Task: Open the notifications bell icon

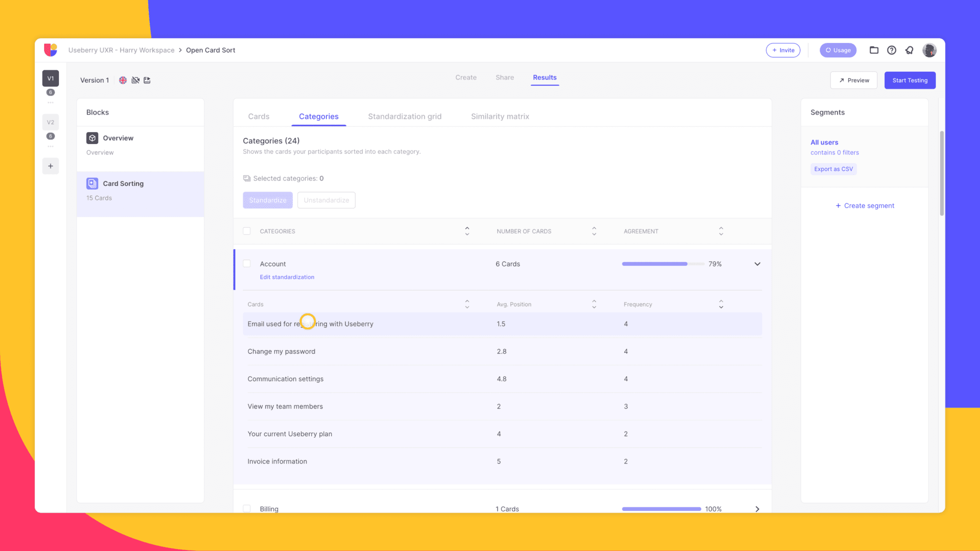Action: tap(909, 50)
